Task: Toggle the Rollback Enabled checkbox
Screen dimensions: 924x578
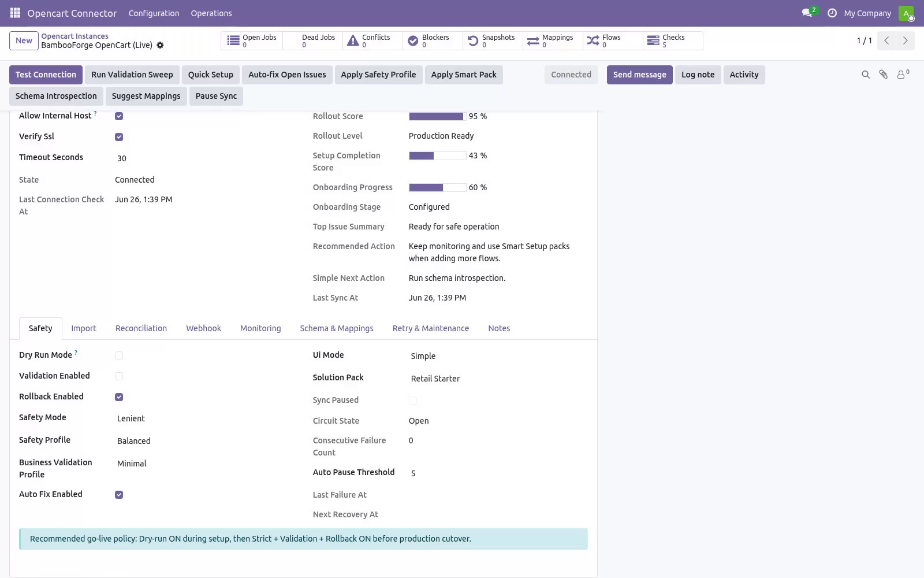Action: tap(119, 397)
